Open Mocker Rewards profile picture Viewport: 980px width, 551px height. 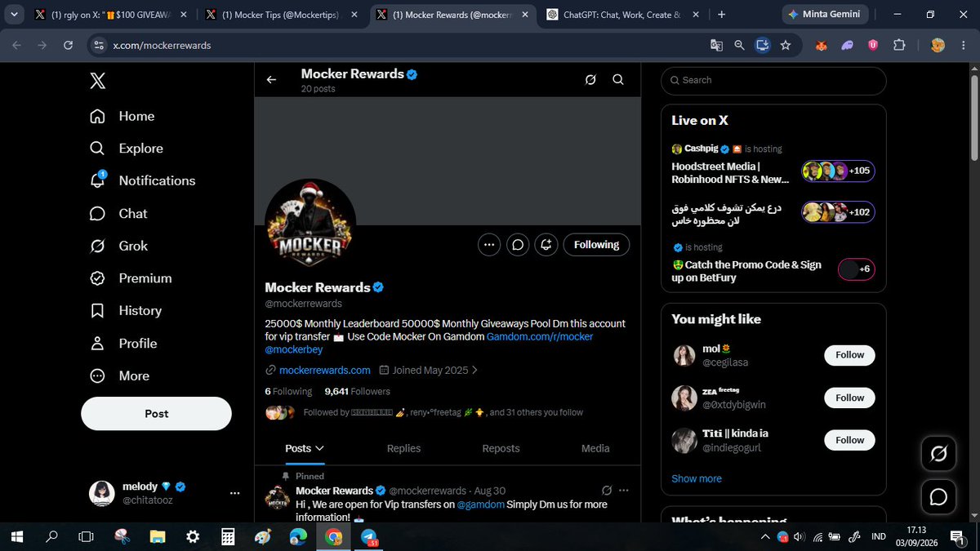pyautogui.click(x=310, y=224)
